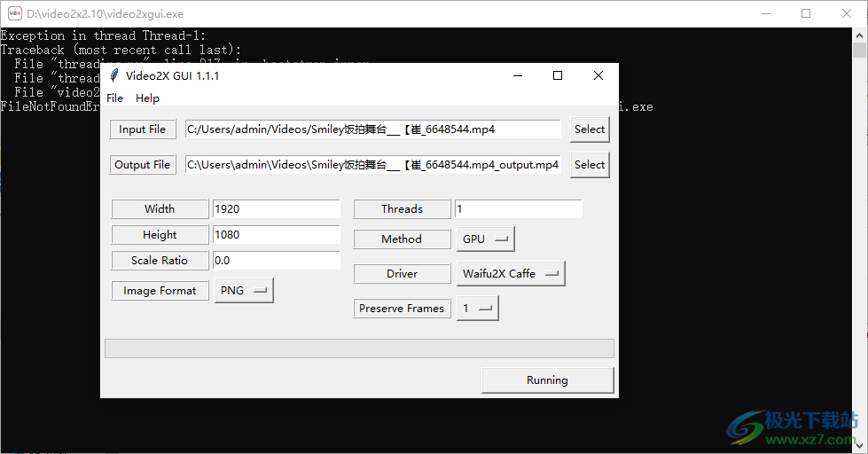
Task: Click the Scale Ratio field showing 0.0
Action: click(277, 260)
